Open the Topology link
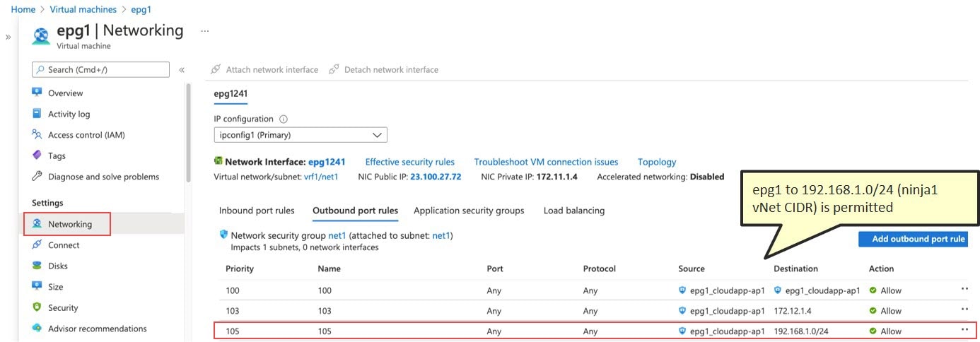 pyautogui.click(x=657, y=162)
